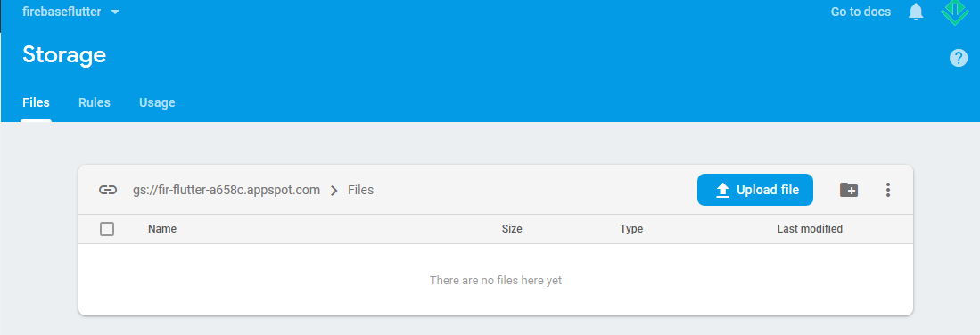Create a new folder

click(x=849, y=190)
